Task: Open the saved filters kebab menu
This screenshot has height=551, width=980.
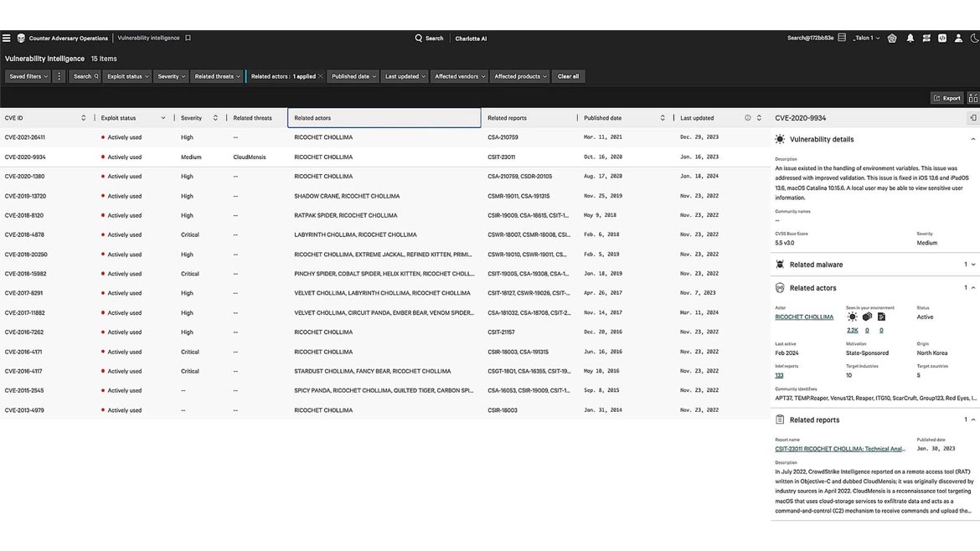Action: point(59,76)
